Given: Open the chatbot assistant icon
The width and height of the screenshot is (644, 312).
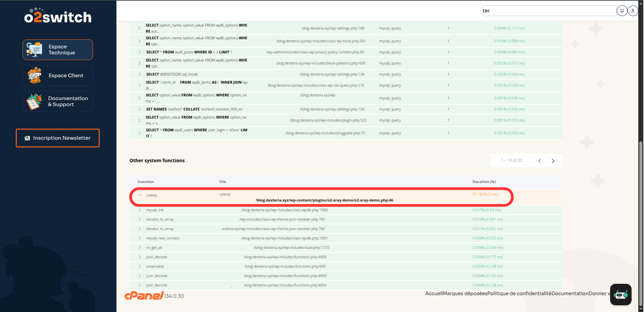Looking at the screenshot, I should tap(621, 295).
